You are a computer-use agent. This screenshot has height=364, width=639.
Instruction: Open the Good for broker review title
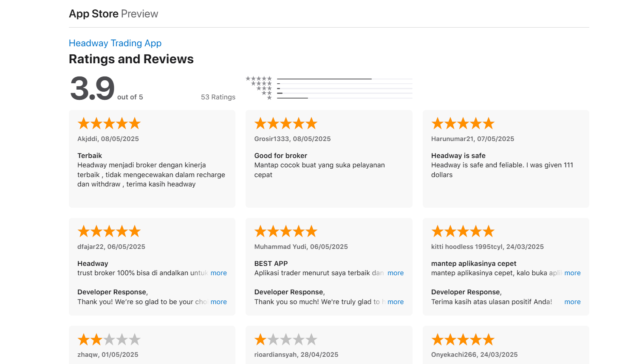(280, 156)
